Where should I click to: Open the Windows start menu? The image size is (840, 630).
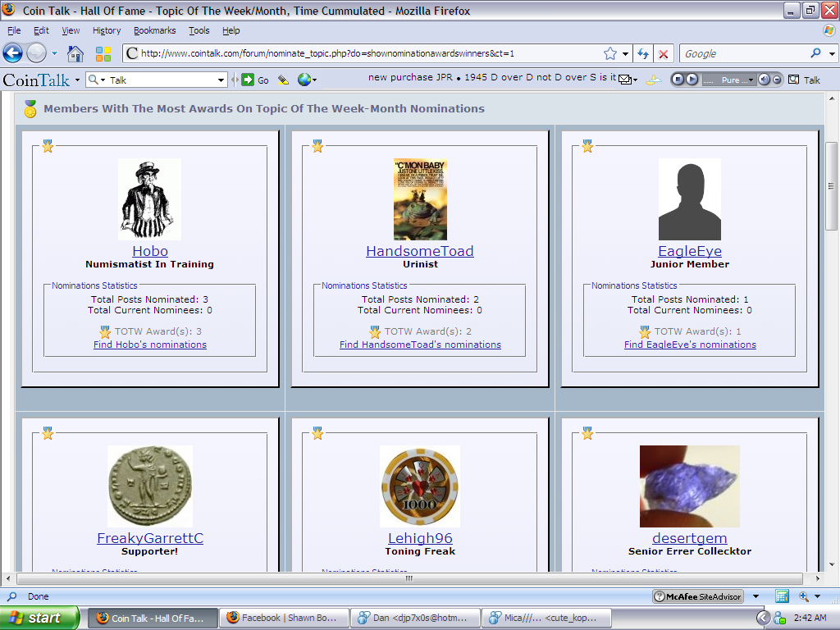39,619
